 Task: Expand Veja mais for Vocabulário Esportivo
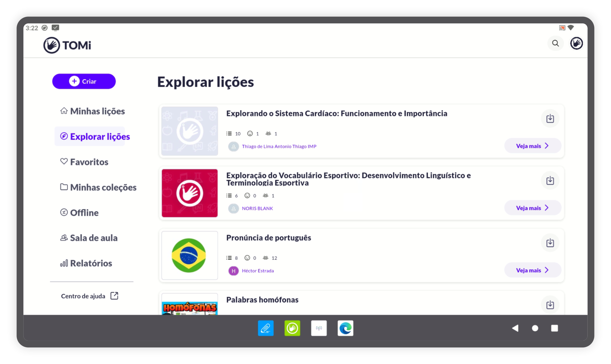[532, 208]
